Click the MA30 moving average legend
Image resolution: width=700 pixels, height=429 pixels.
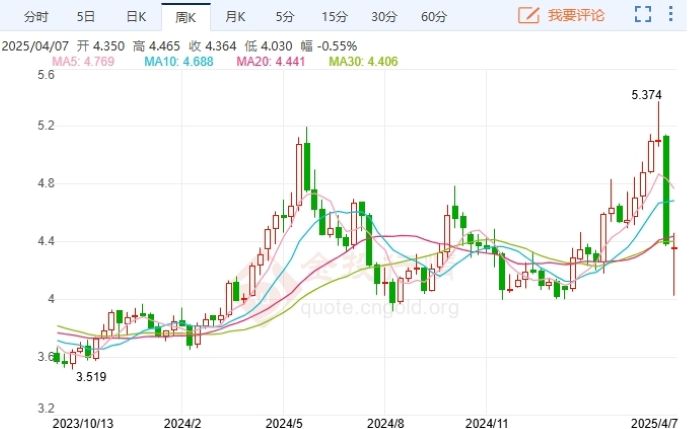(x=367, y=62)
